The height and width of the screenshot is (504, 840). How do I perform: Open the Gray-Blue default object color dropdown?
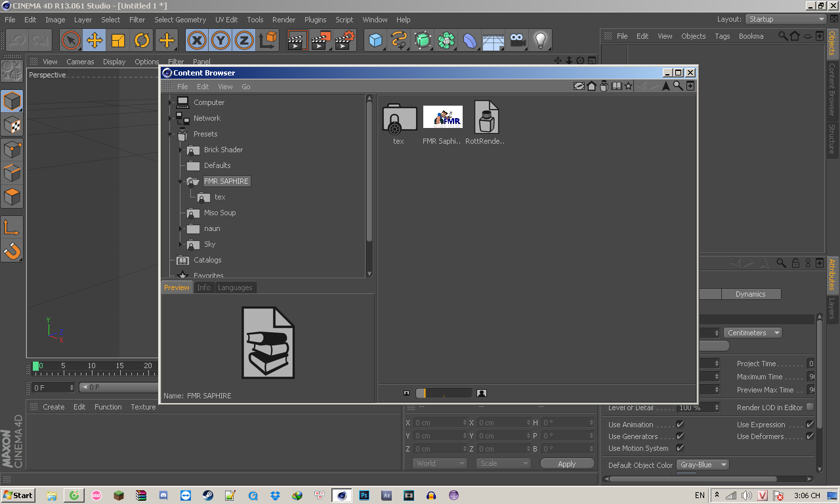(702, 465)
